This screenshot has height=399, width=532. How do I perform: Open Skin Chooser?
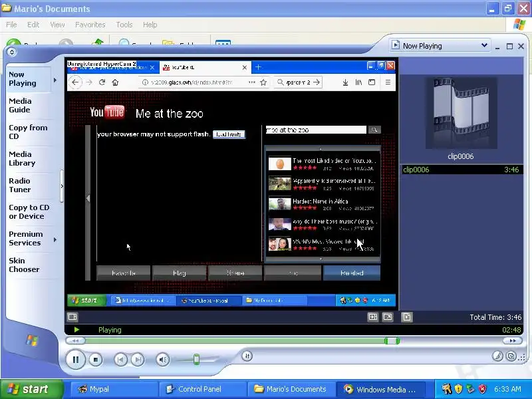[24, 265]
